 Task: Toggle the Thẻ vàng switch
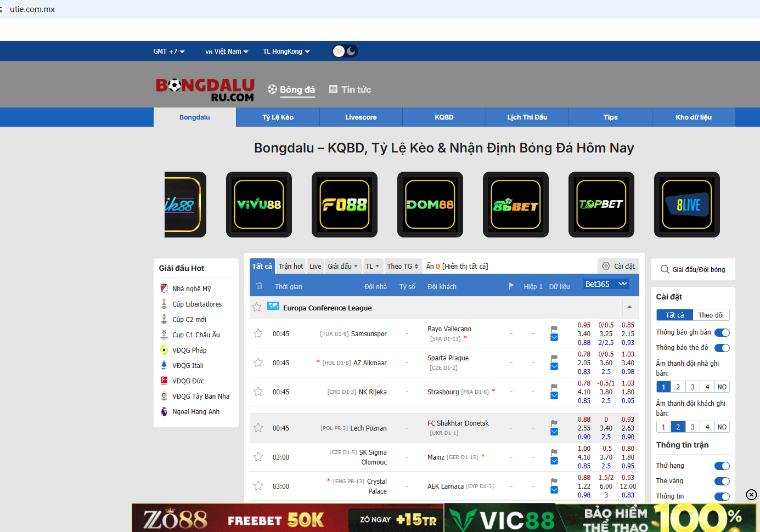[x=722, y=481]
